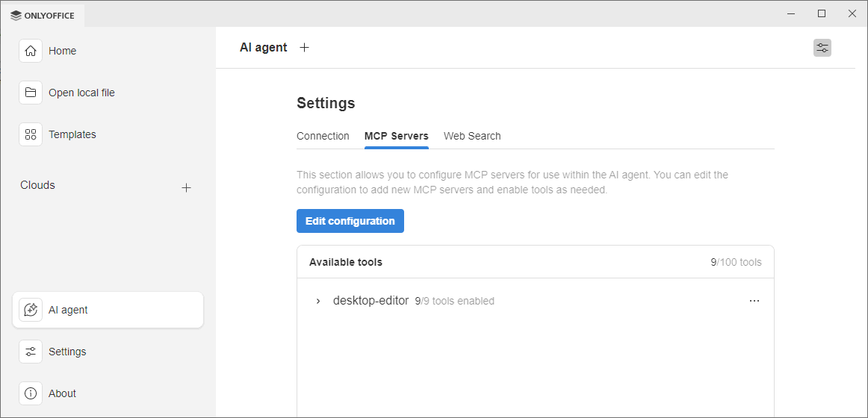The height and width of the screenshot is (418, 868).
Task: Start a new chat with the plus icon beside AI agent
Action: 305,48
